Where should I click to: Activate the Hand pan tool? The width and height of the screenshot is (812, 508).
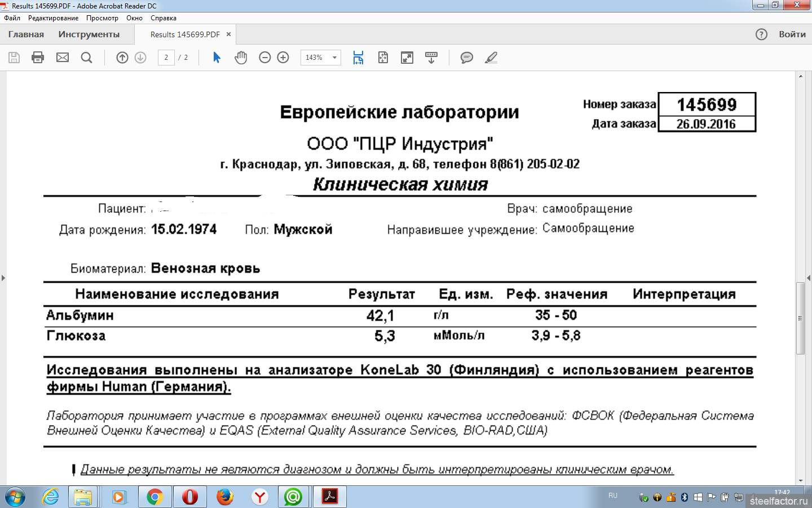241,58
